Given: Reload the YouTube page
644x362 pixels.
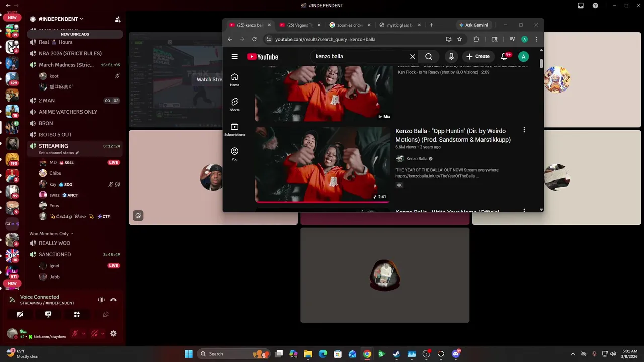Looking at the screenshot, I should [x=254, y=39].
